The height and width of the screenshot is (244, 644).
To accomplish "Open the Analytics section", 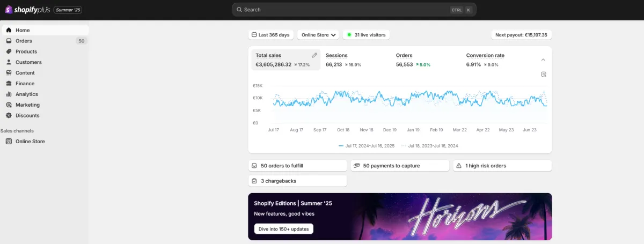I will [x=45, y=94].
